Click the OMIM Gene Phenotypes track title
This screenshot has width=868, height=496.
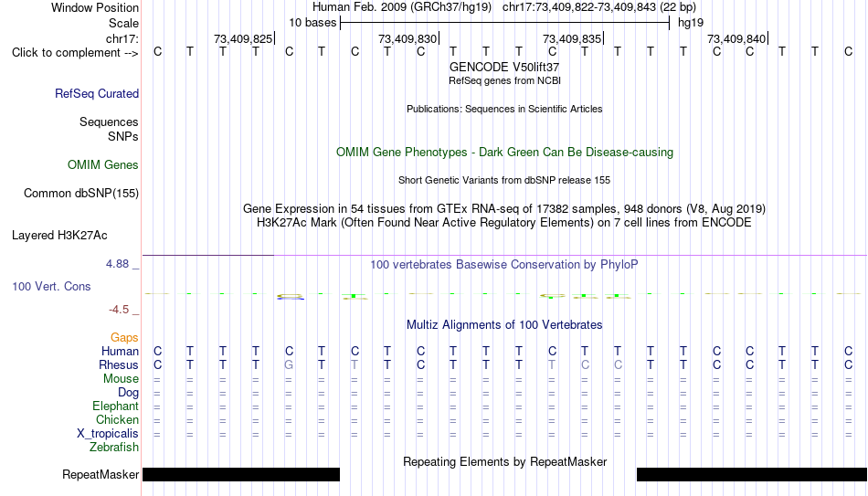click(x=504, y=153)
